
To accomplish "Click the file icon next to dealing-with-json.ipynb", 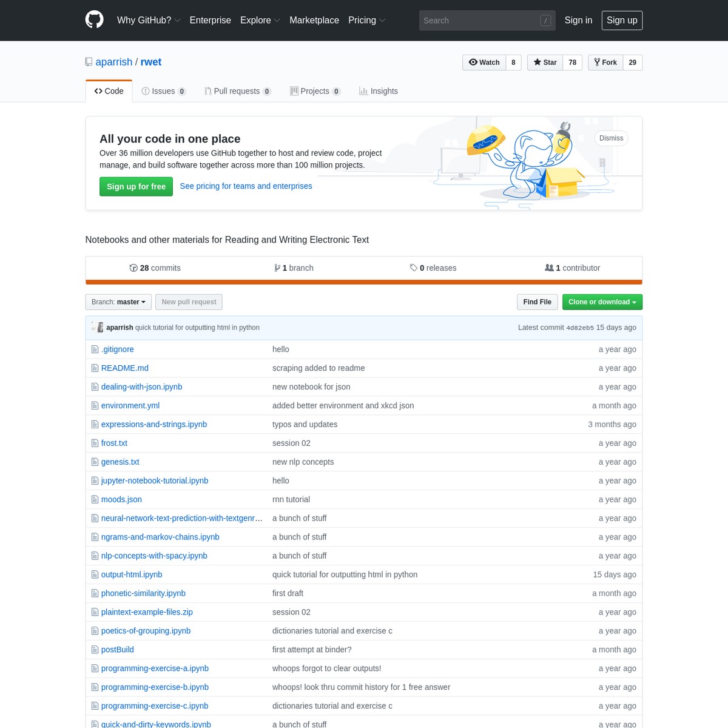I will [95, 387].
